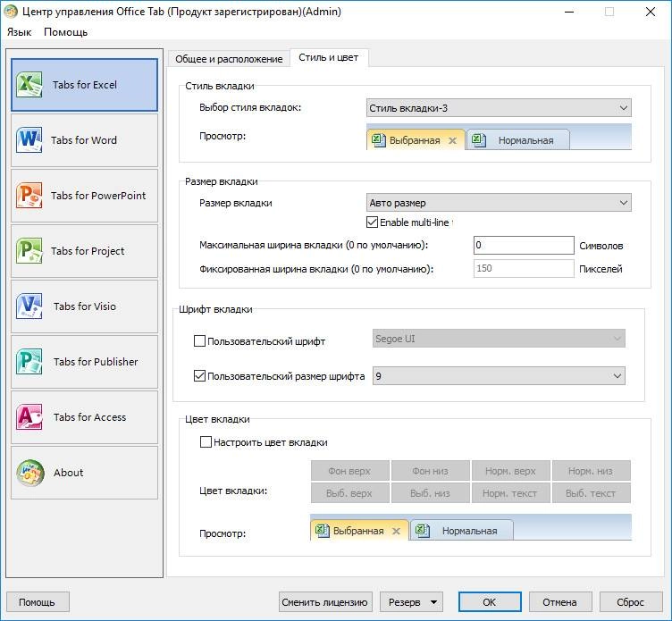This screenshot has width=672, height=621.
Task: Click maximum tab width input field
Action: coord(524,245)
